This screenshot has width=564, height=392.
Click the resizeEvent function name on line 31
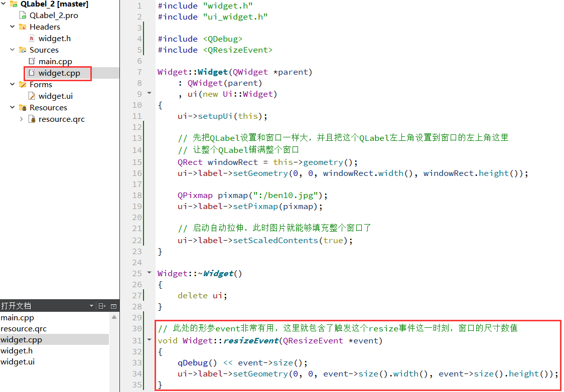click(x=251, y=341)
